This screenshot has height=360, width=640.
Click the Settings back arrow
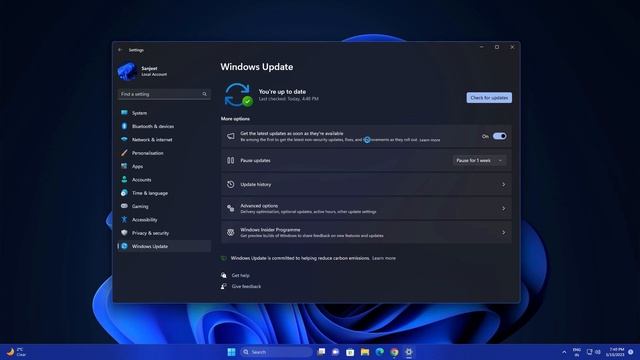click(120, 50)
